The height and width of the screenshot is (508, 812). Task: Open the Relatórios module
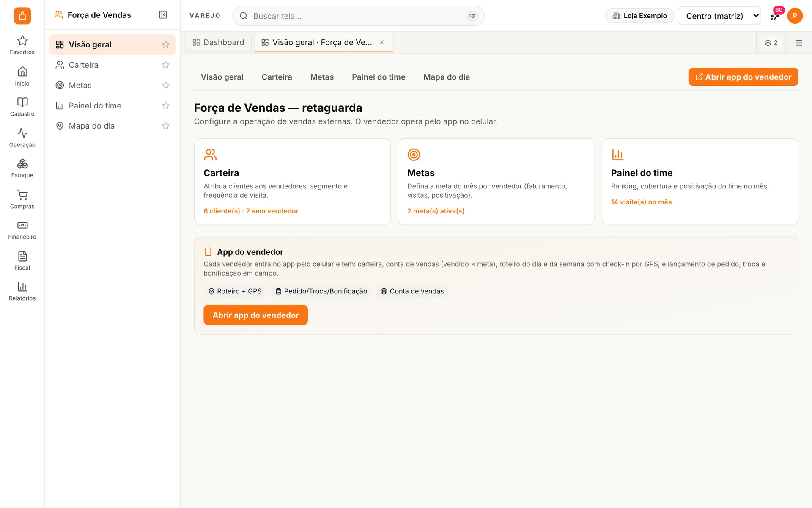click(x=22, y=292)
